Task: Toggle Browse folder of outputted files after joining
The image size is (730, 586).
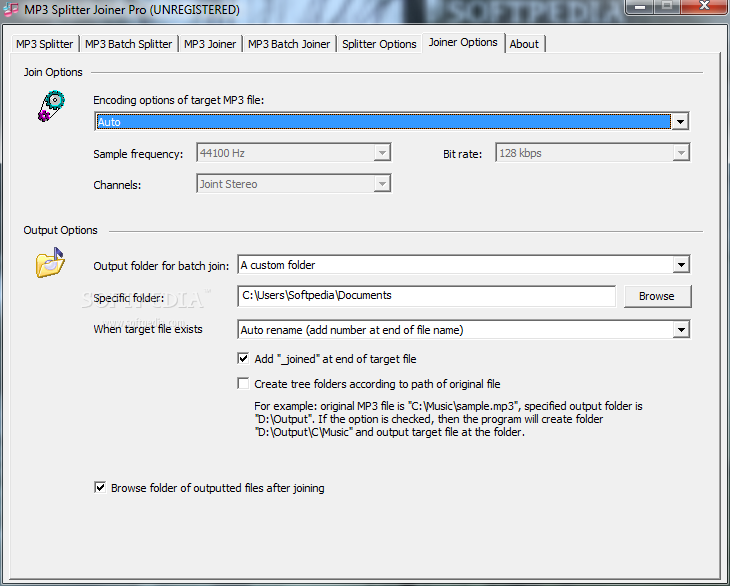Action: [x=100, y=487]
